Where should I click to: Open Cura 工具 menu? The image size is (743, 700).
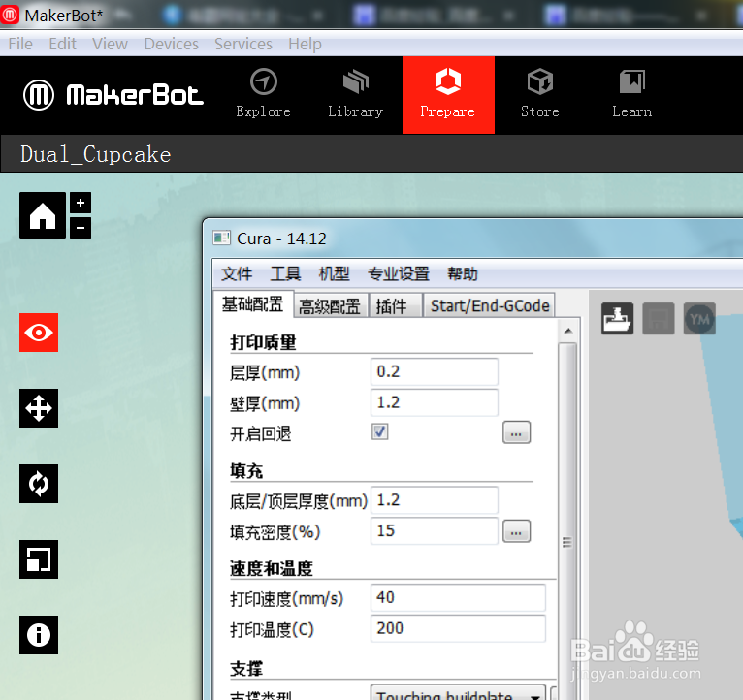pyautogui.click(x=286, y=273)
